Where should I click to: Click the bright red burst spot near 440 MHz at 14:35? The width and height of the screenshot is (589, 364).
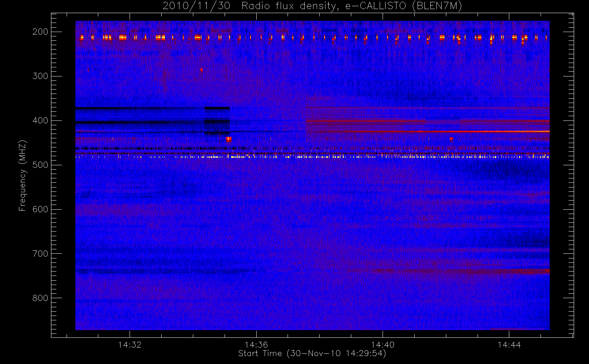point(229,139)
